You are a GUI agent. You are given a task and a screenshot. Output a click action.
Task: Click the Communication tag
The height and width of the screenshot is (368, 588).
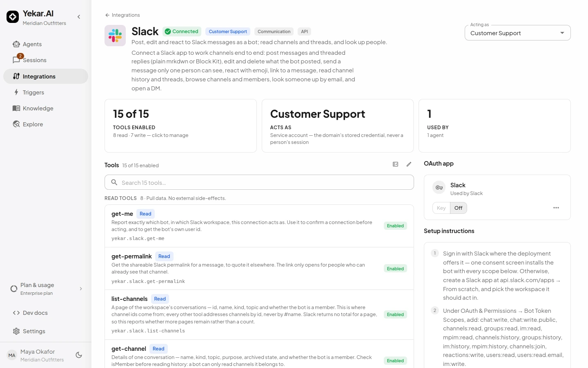click(274, 31)
